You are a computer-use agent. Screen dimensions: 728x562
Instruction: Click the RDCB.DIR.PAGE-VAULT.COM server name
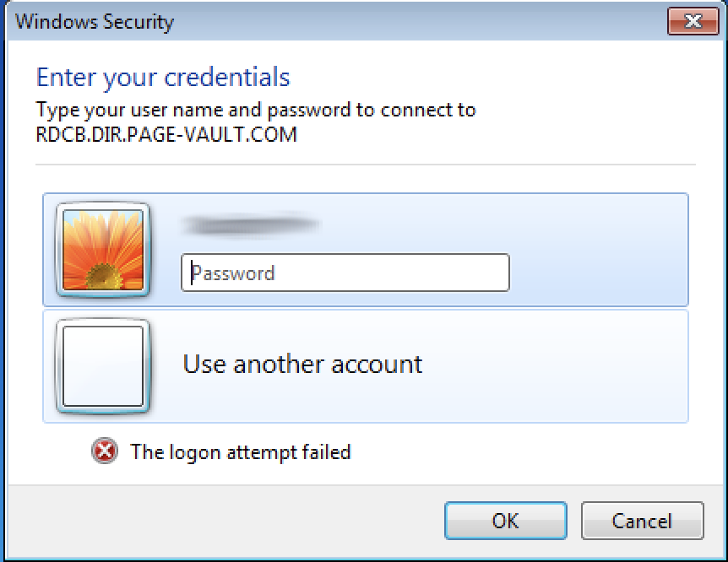pyautogui.click(x=166, y=134)
